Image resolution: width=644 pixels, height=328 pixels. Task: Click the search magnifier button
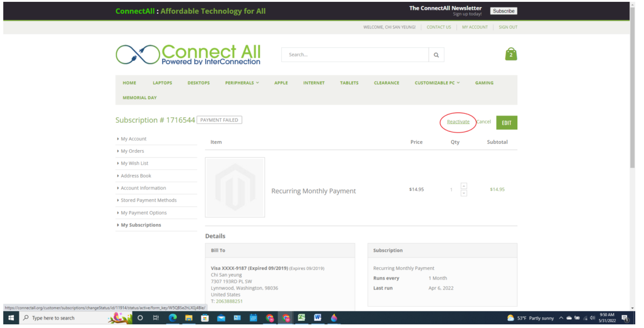(x=436, y=55)
